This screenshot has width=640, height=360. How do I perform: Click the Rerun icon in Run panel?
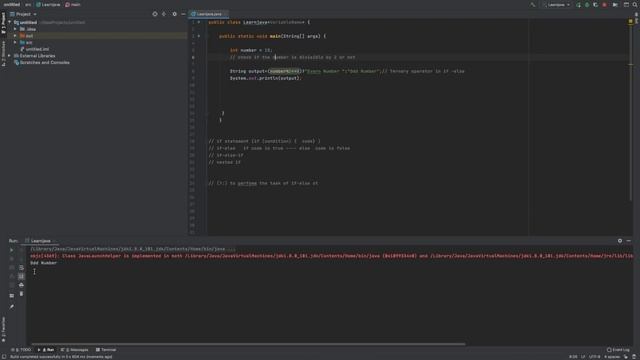click(11, 250)
